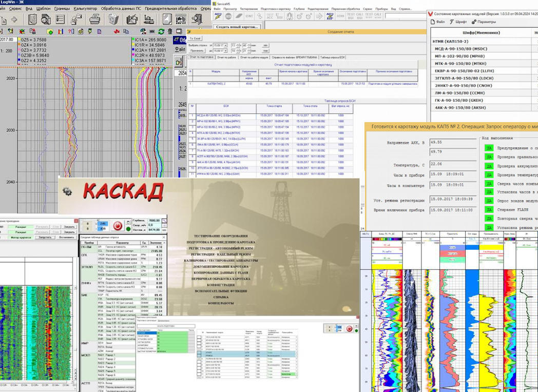Select ТЕСТИРОВАНИЕ ОБОРУДОВАНИЯ in the КАСКАД menu
This screenshot has height=392, width=538.
point(221,235)
